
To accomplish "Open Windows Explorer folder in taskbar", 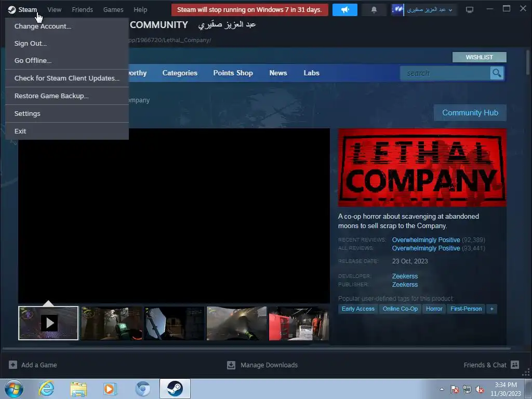I will 78,389.
